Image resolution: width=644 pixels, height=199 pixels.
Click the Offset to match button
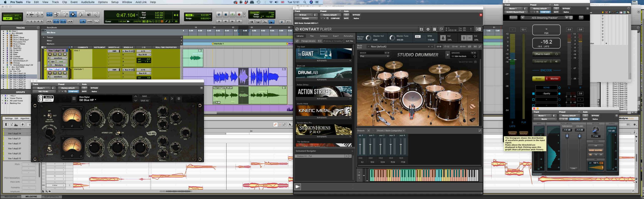click(542, 54)
